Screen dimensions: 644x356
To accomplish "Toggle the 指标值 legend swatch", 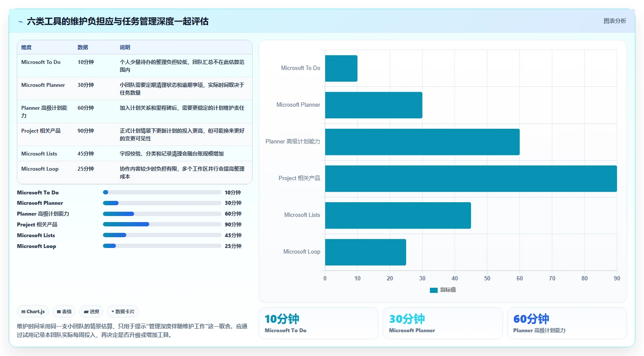I will click(x=433, y=290).
